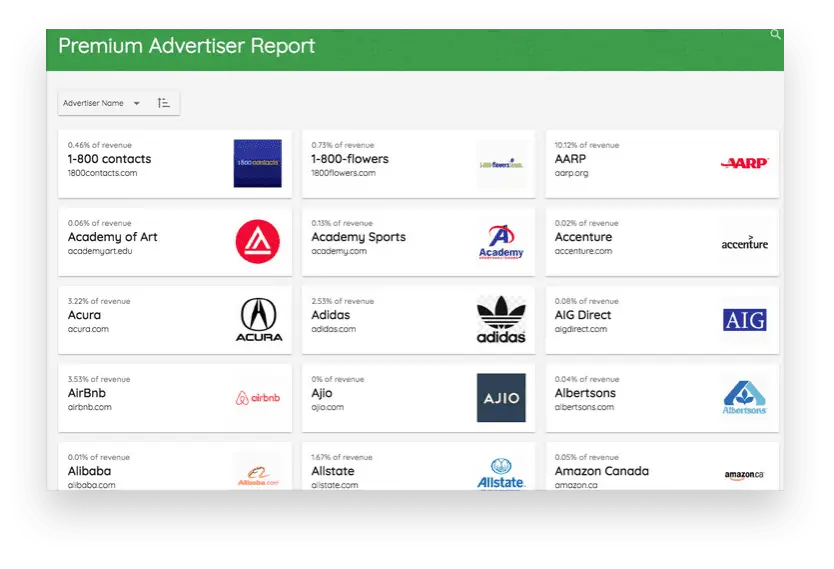Screen dimensions: 834x569
Task: Click the search magnifier icon in header
Action: point(775,35)
